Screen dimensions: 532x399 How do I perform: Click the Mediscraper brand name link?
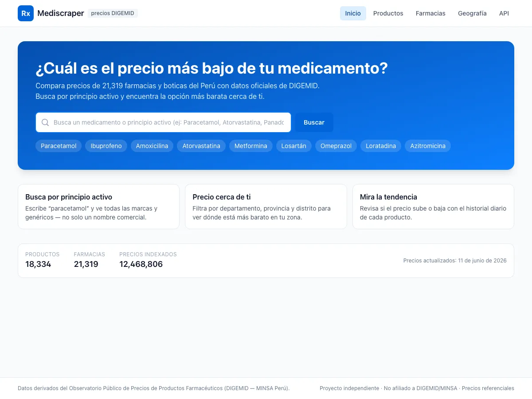(61, 13)
